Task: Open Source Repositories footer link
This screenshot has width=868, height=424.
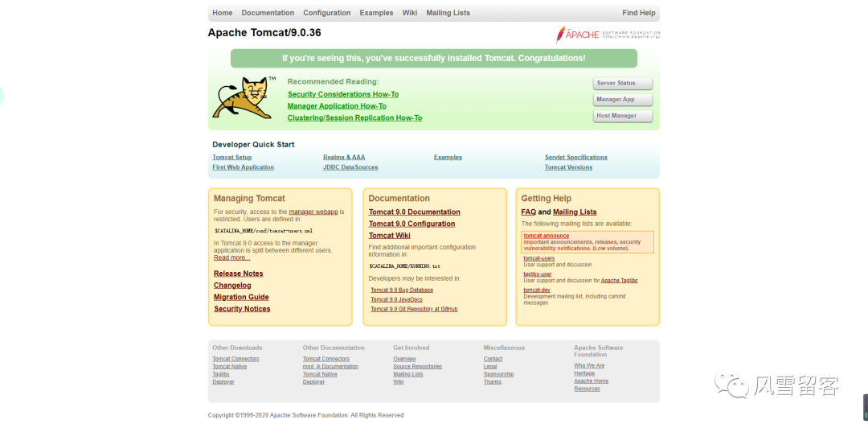Action: (x=418, y=367)
